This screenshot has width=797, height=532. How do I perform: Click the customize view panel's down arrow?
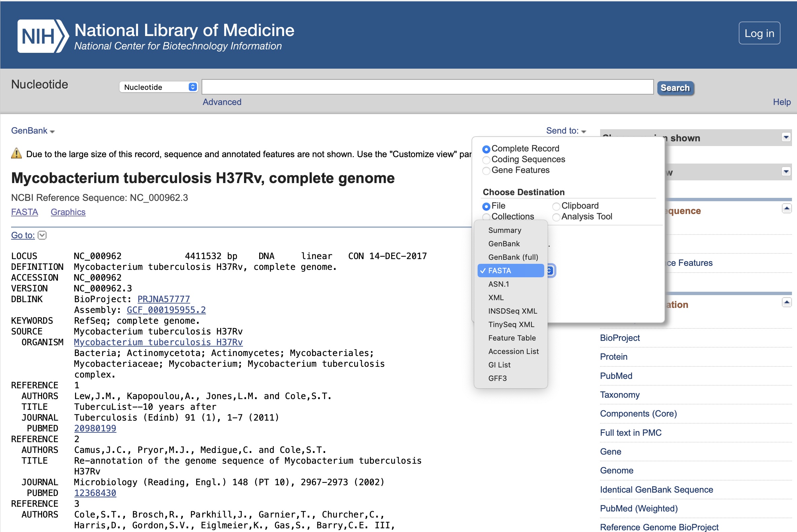click(786, 172)
